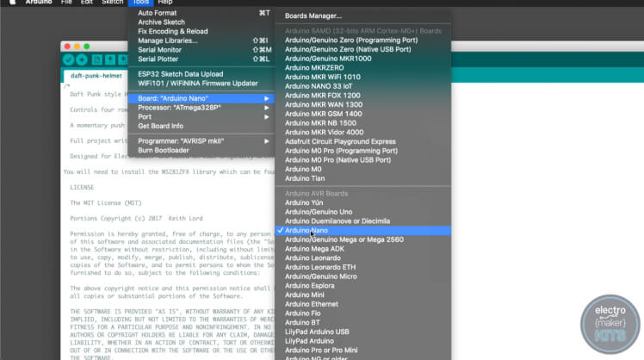644x360 pixels.
Task: Select Fix Encoding & Reload
Action: [x=201, y=31]
